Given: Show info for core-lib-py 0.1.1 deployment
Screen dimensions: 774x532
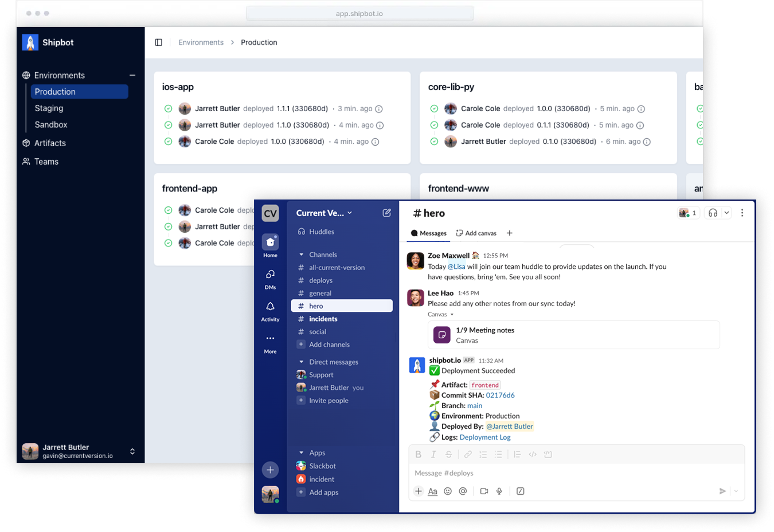Looking at the screenshot, I should coord(640,125).
